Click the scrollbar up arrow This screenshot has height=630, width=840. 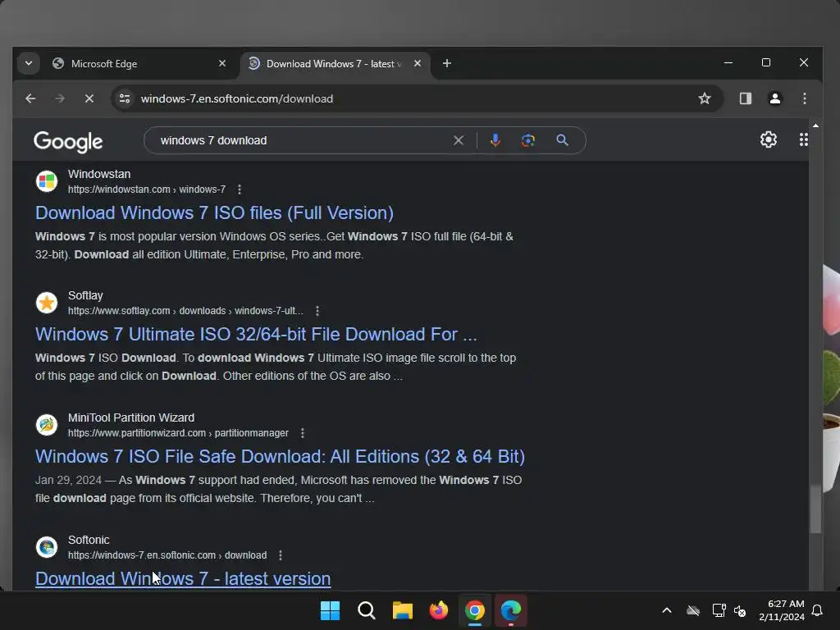click(x=815, y=126)
